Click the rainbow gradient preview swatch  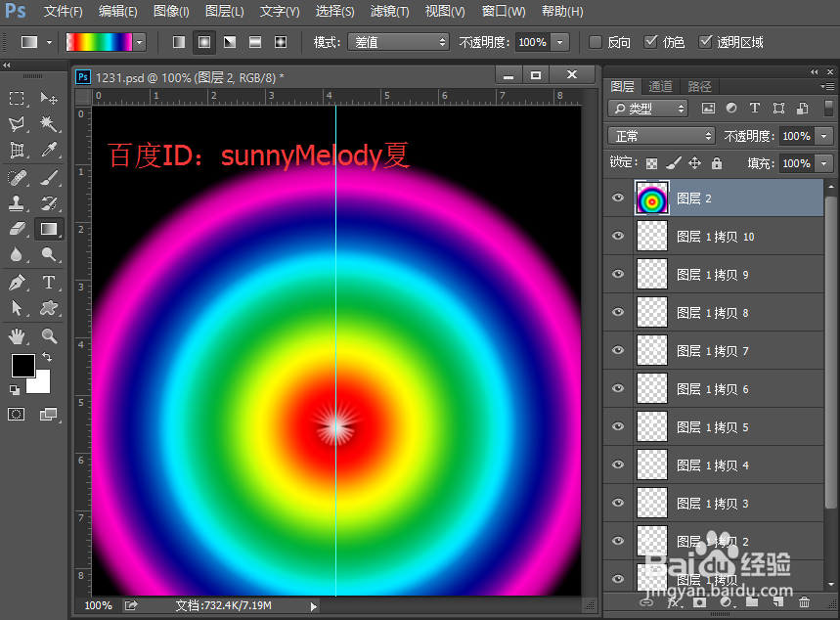point(99,42)
